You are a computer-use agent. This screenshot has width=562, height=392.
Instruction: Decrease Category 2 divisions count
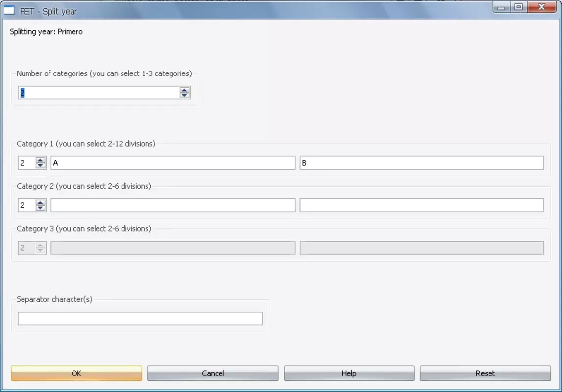(41, 208)
